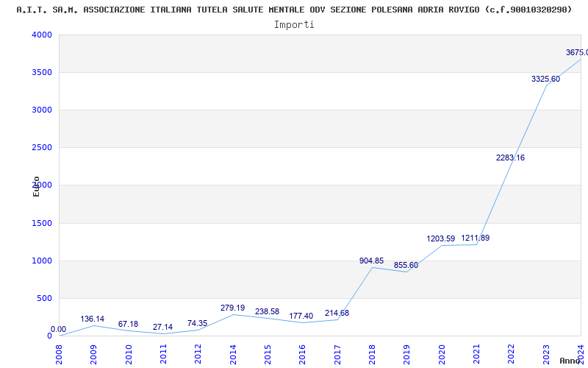Select the 2014 x-axis year label
Image resolution: width=588 pixels, height=368 pixels.
point(233,353)
